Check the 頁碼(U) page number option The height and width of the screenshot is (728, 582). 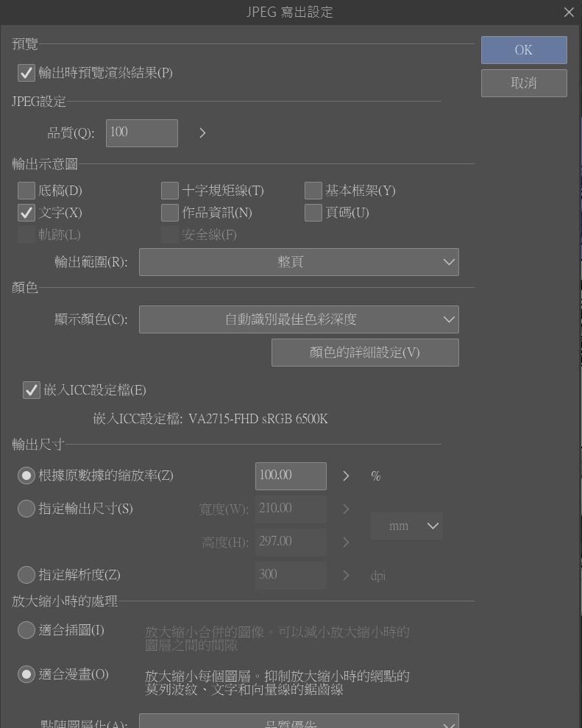click(313, 213)
